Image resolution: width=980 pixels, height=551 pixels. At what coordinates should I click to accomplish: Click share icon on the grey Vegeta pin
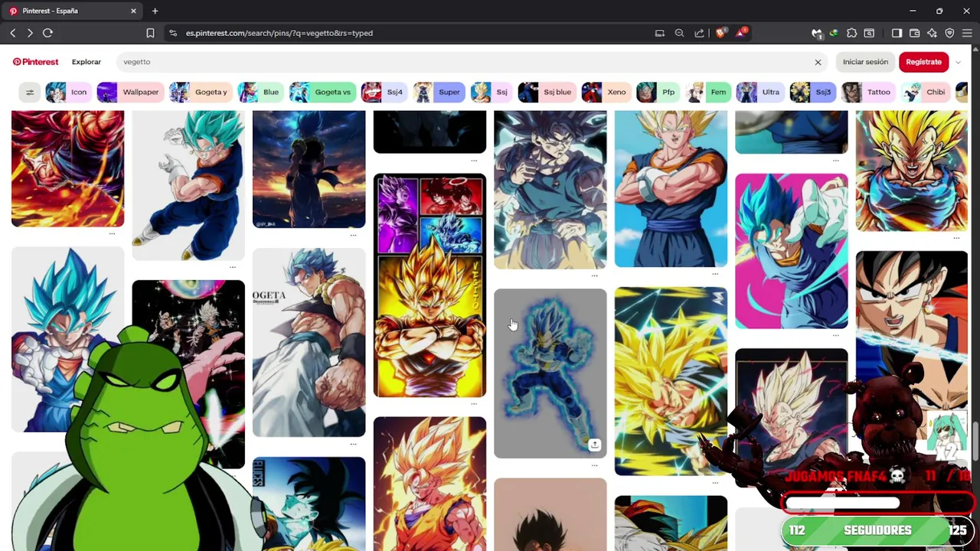coord(594,445)
